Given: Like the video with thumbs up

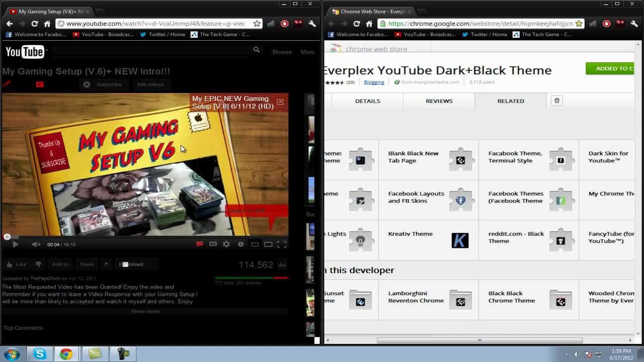Looking at the screenshot, I should tap(16, 264).
